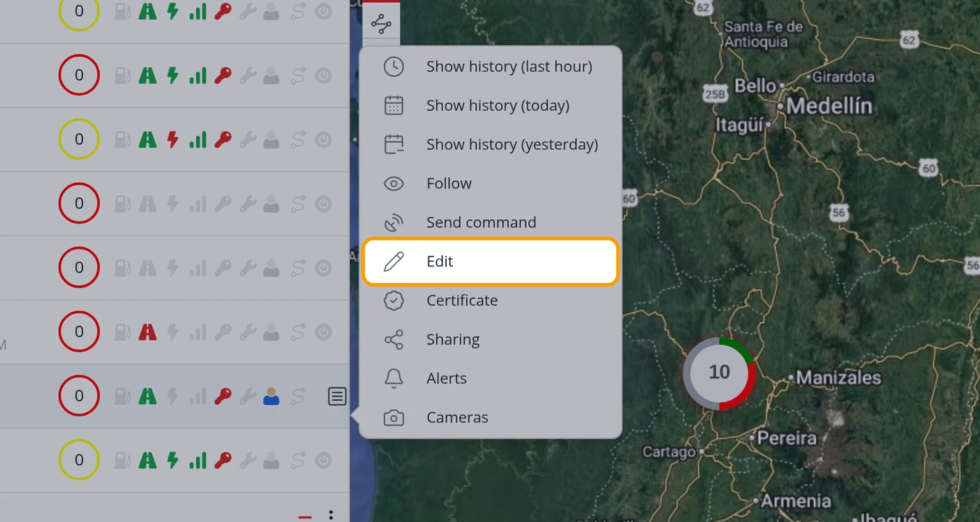Click the Armenia label on the map
Viewport: 980px width, 522px height.
[x=796, y=501]
